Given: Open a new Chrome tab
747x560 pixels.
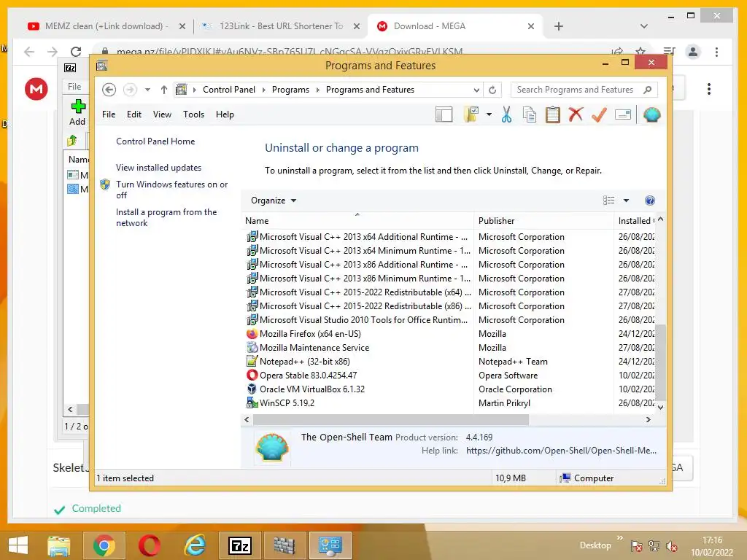Looking at the screenshot, I should point(559,26).
